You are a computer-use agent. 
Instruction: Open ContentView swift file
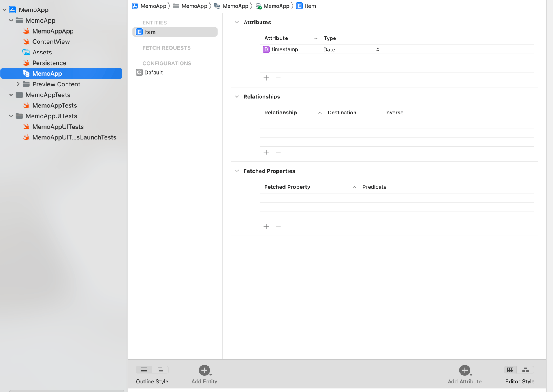51,42
